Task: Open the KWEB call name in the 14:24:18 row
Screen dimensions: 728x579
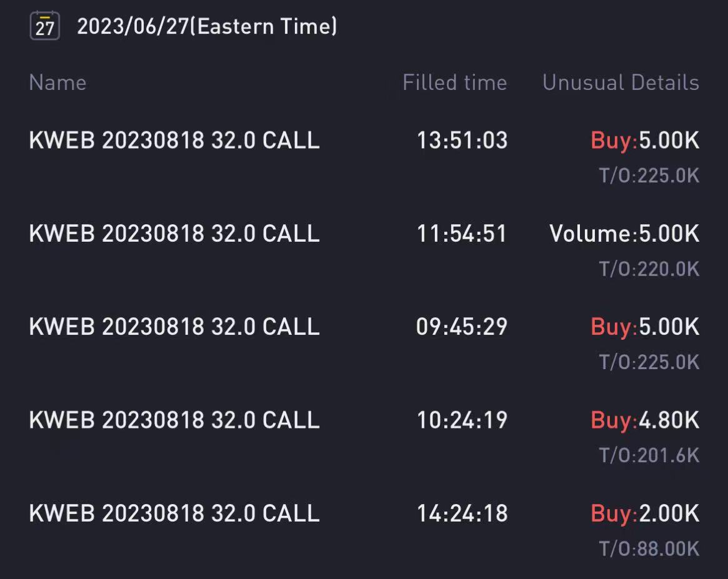Action: pyautogui.click(x=174, y=513)
